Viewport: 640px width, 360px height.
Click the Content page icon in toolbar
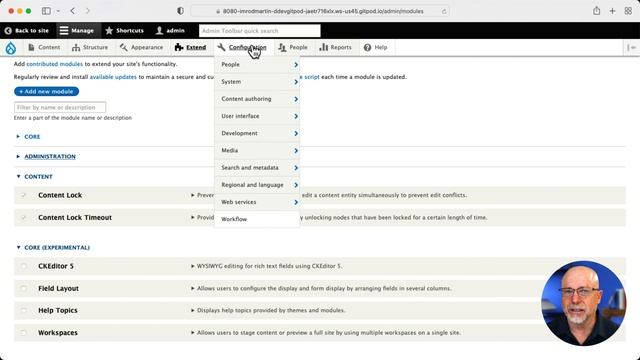31,47
